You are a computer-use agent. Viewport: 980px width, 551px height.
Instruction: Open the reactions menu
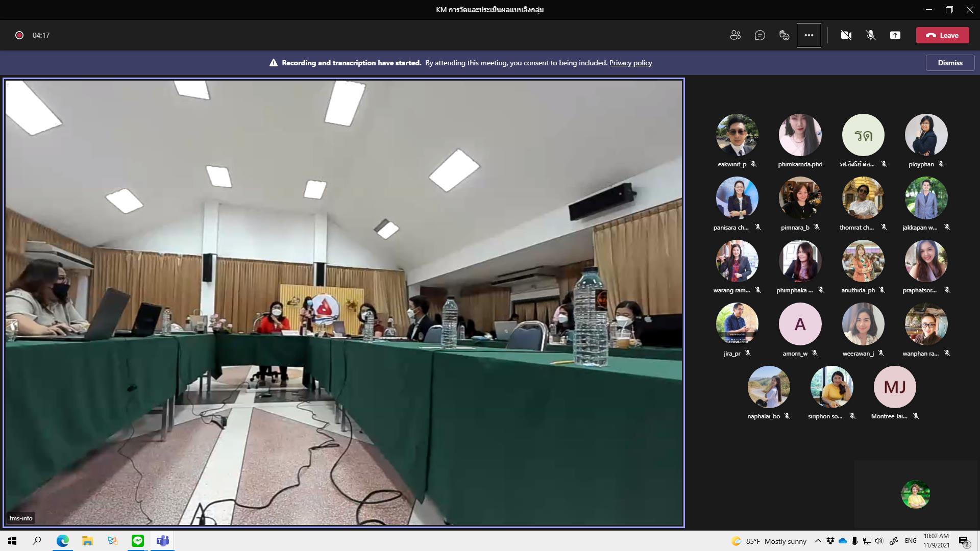[x=784, y=35]
